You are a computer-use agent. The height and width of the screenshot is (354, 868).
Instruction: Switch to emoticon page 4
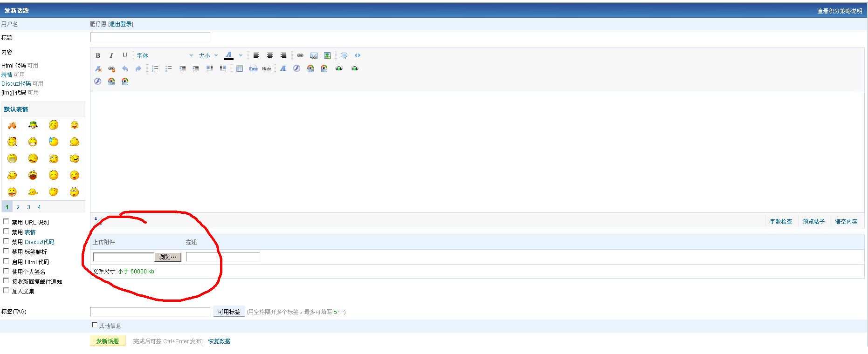39,207
